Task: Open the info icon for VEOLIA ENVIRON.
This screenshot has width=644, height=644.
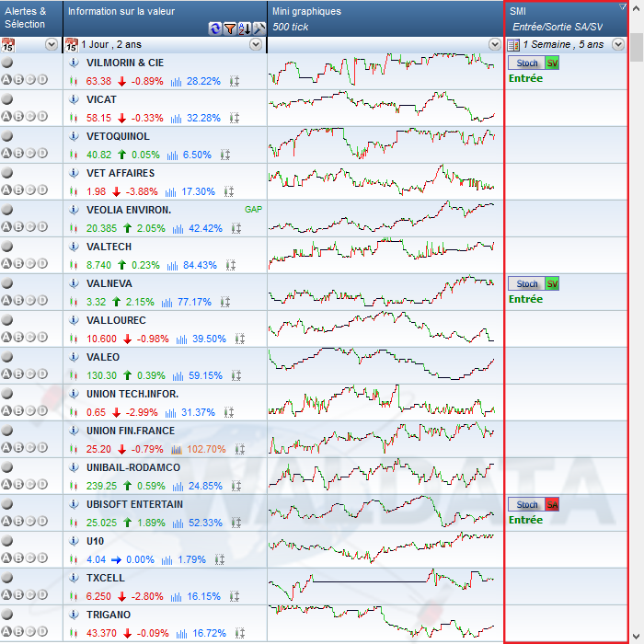Action: [74, 210]
